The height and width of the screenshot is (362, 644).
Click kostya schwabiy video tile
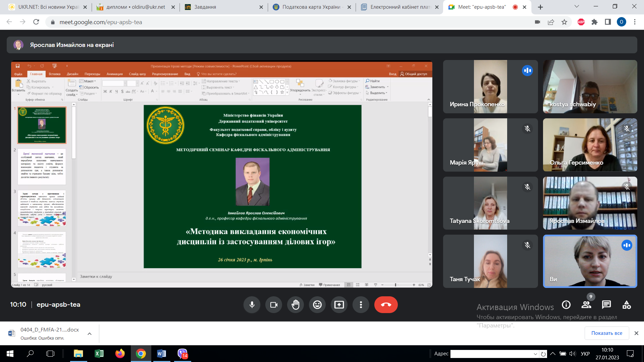pyautogui.click(x=590, y=86)
